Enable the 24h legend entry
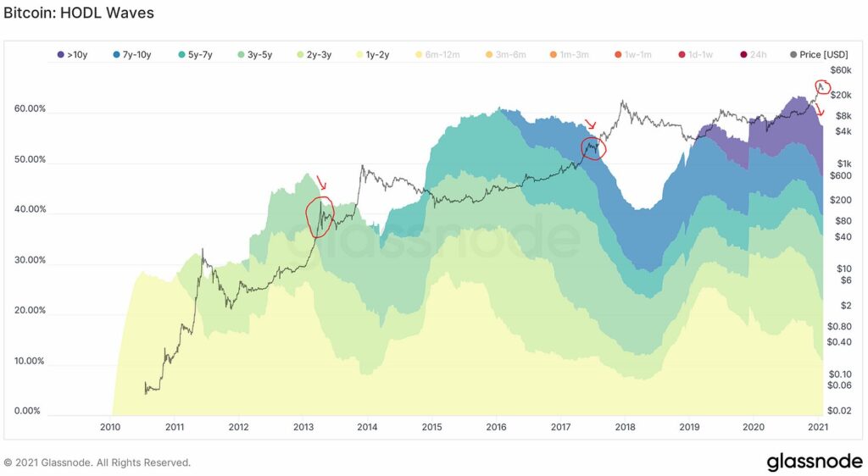 coord(754,55)
